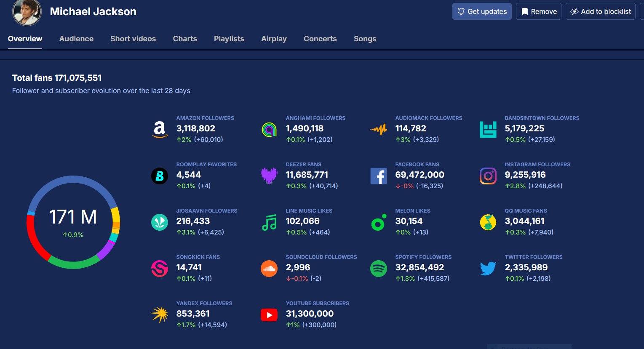Switch to the Airplay tab
Screen dimensions: 644x349
(x=274, y=39)
